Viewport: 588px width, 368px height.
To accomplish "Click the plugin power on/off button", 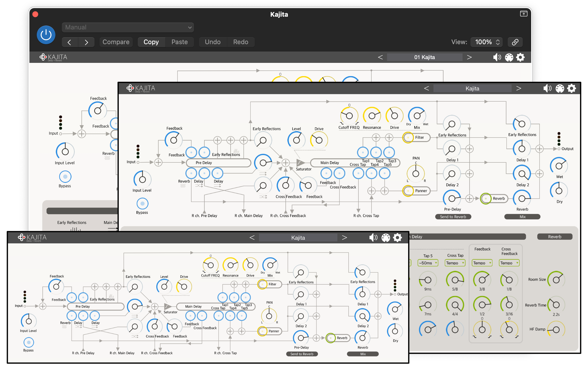I will pos(46,35).
